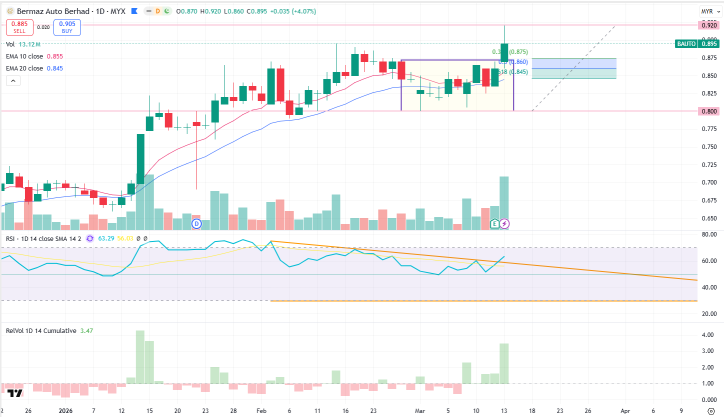Click the Vol 13.12 M legend

click(23, 44)
